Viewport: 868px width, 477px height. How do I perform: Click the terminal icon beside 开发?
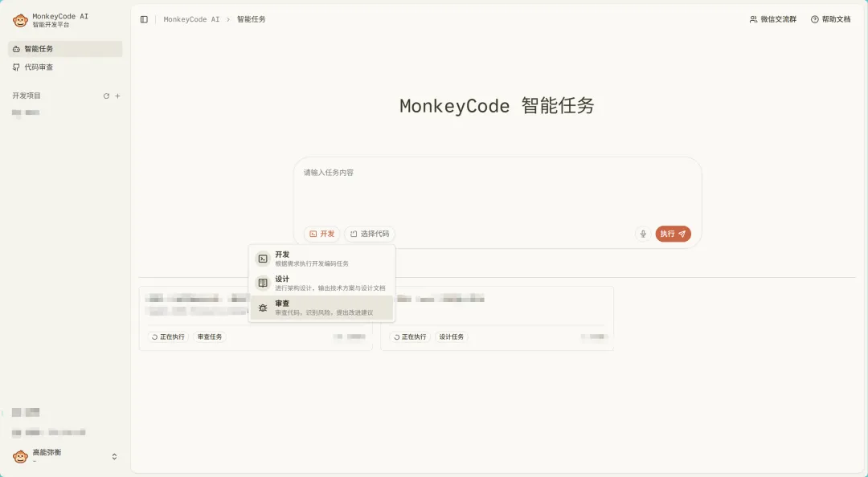pyautogui.click(x=263, y=259)
